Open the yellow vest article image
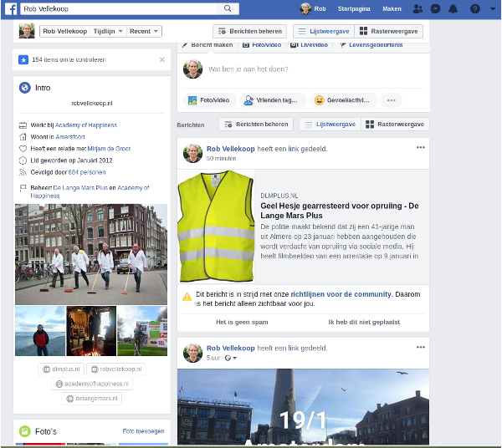The image size is (502, 448). (216, 227)
